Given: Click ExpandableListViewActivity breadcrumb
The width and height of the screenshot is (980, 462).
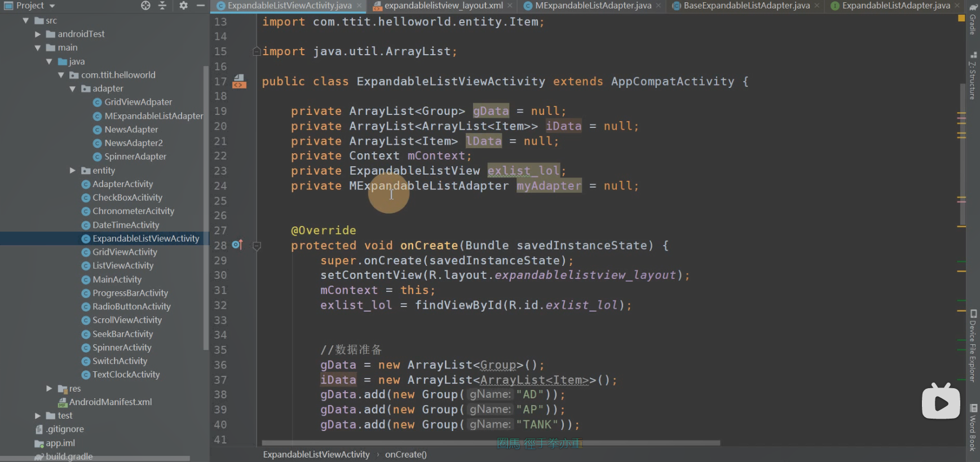Looking at the screenshot, I should coord(316,455).
